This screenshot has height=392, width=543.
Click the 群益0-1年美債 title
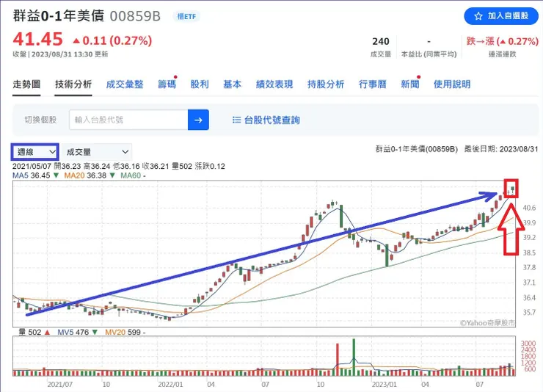coord(59,16)
